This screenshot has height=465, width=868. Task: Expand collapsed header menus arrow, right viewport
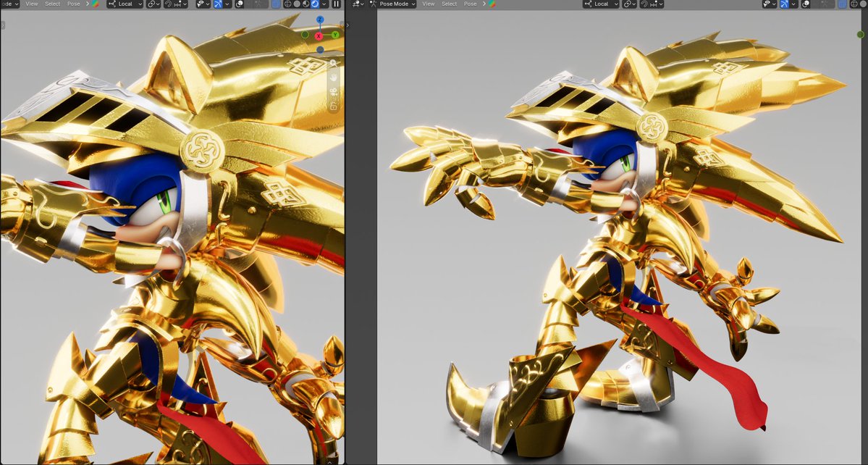pyautogui.click(x=484, y=4)
